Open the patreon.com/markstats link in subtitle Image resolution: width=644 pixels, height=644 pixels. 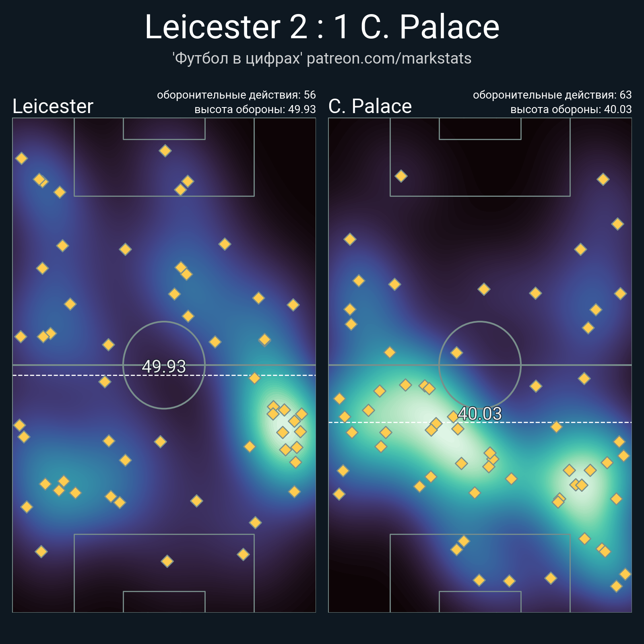point(389,58)
